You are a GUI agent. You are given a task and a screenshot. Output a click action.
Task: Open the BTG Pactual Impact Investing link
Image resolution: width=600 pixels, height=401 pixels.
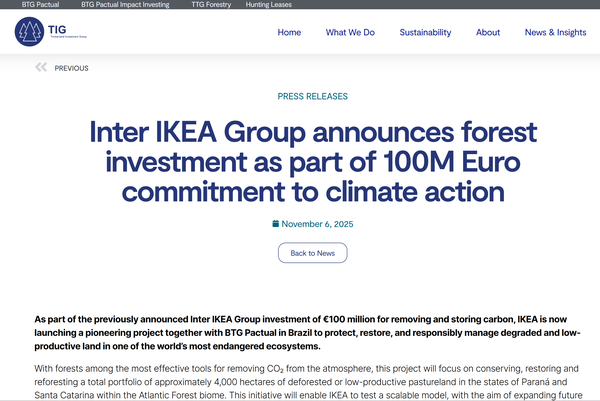[x=124, y=5]
